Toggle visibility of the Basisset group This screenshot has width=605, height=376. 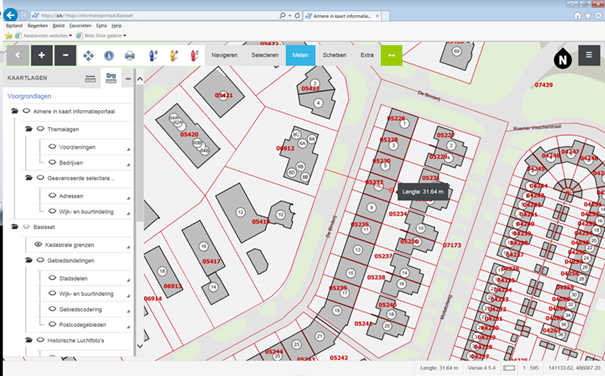click(x=26, y=227)
